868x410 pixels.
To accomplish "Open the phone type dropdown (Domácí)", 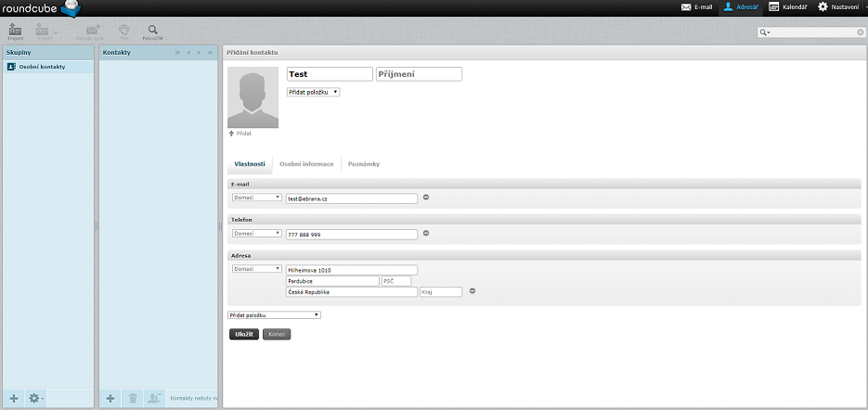I will point(256,234).
